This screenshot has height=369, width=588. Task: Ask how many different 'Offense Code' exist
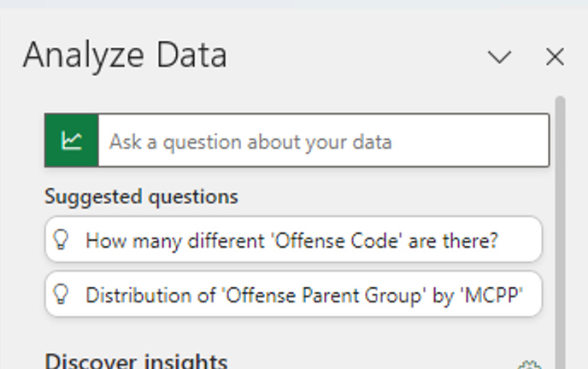click(x=292, y=240)
